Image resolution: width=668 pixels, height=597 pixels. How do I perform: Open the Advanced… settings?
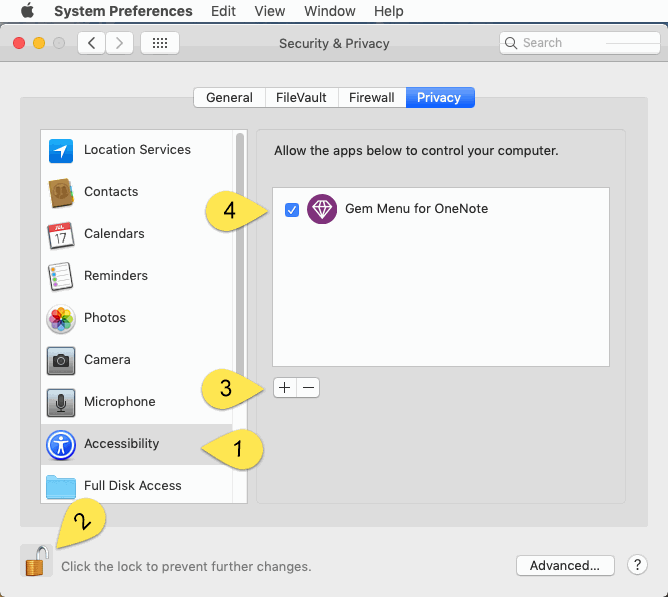[x=565, y=565]
